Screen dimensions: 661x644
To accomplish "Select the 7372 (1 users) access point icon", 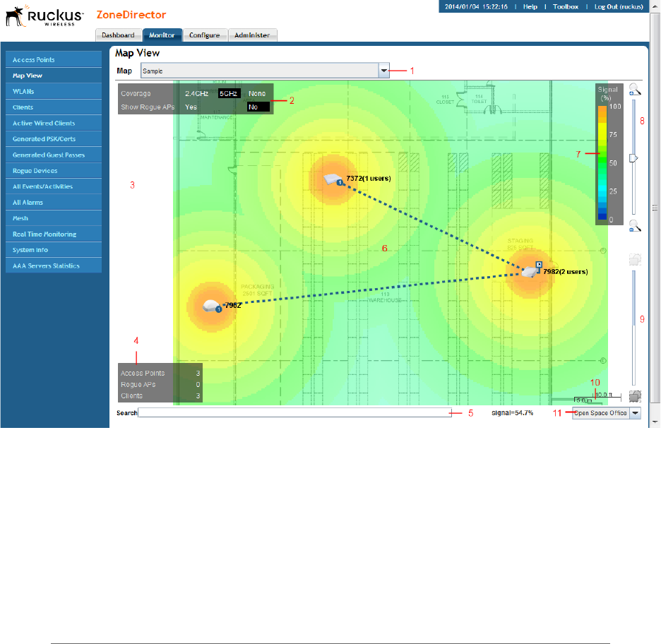I will [333, 179].
